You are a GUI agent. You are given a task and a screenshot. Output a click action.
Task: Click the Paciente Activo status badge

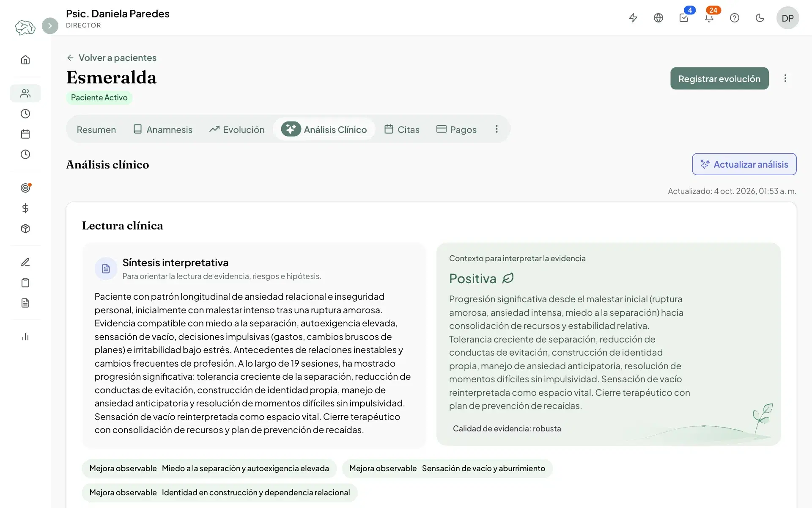pyautogui.click(x=99, y=98)
